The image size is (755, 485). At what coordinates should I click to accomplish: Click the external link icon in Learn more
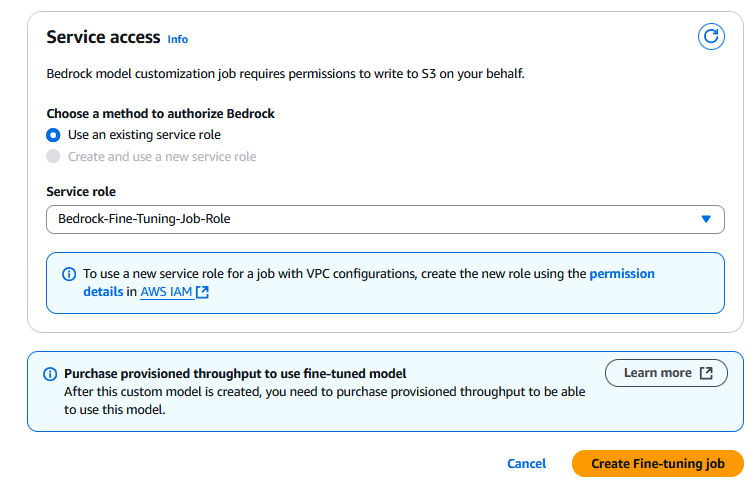[x=707, y=373]
